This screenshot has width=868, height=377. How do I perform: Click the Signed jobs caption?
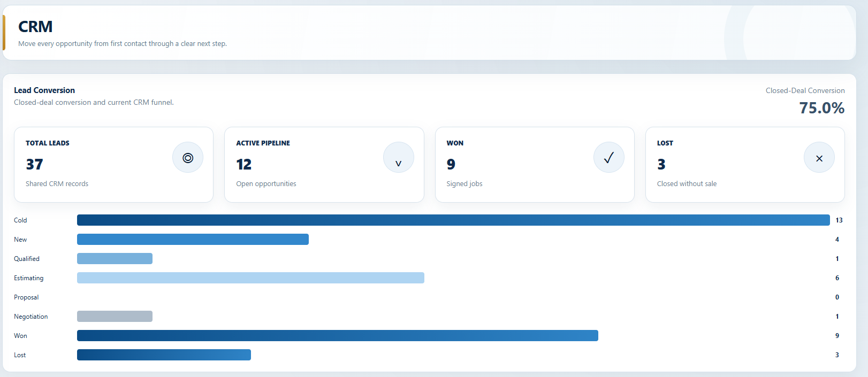pos(465,184)
